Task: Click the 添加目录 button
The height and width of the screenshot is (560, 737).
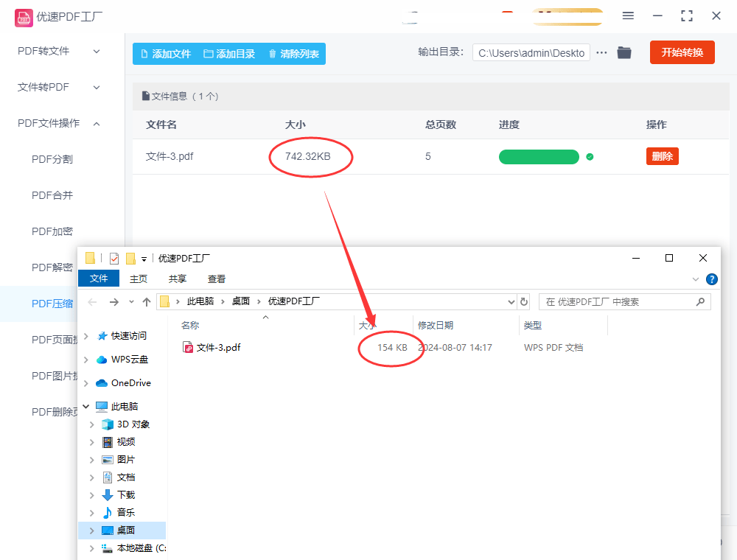Action: click(229, 54)
